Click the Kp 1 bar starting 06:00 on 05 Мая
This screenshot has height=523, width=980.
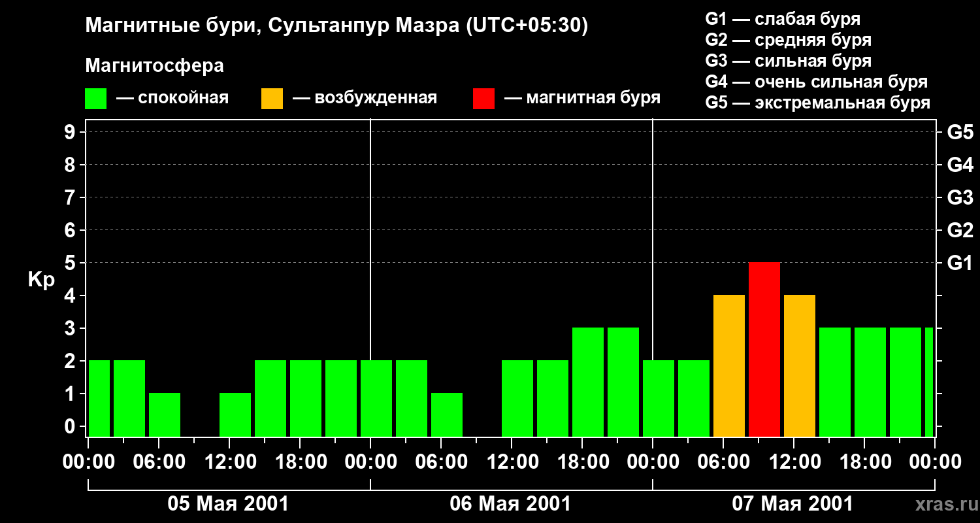coord(165,414)
